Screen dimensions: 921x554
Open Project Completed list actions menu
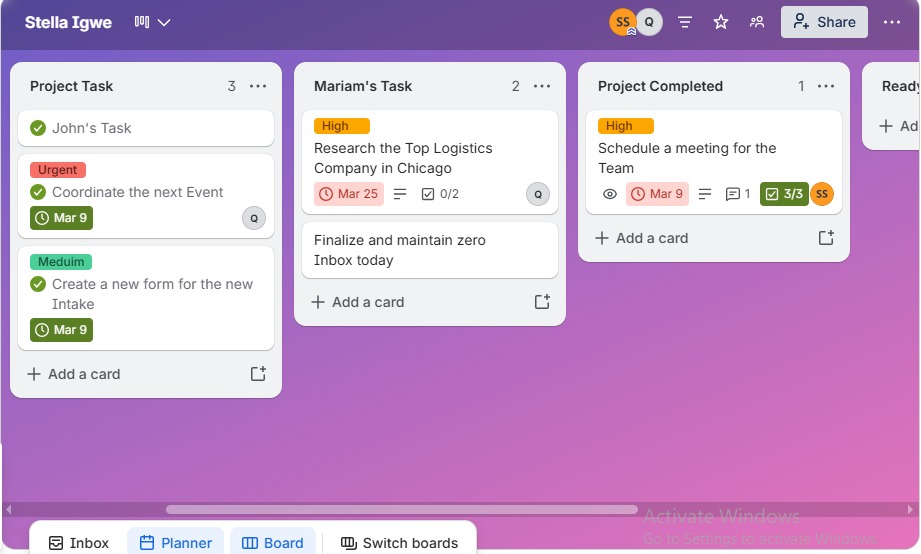826,86
